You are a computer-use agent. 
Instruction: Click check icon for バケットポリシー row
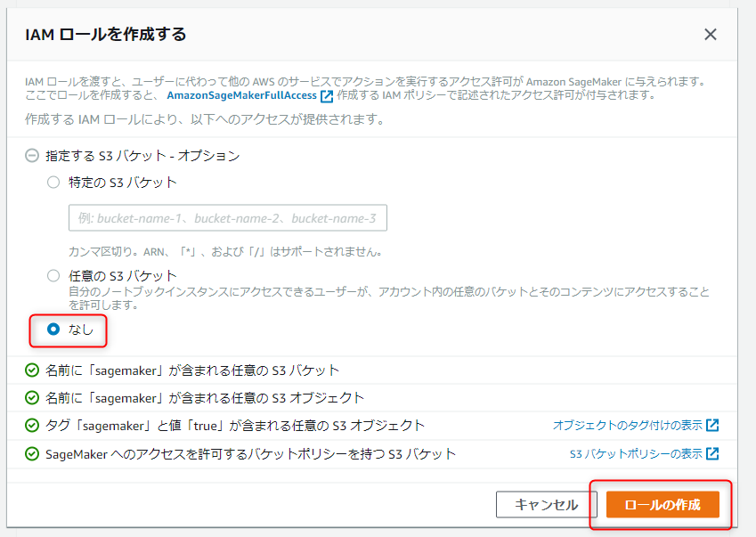click(x=32, y=454)
